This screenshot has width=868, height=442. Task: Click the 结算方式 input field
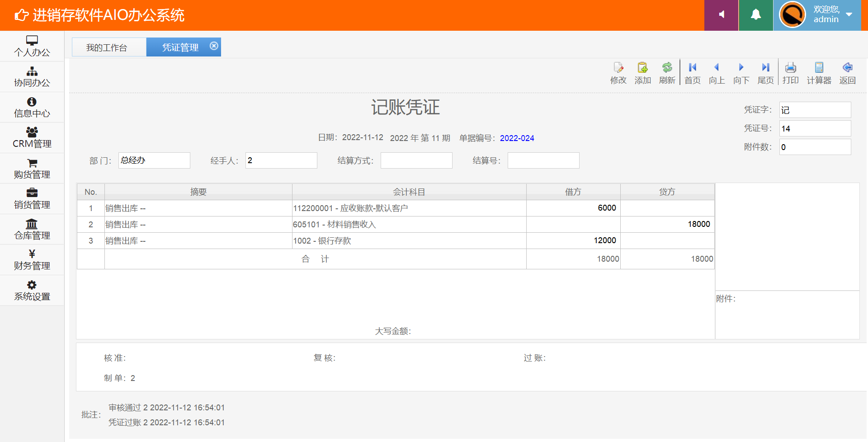click(x=416, y=160)
